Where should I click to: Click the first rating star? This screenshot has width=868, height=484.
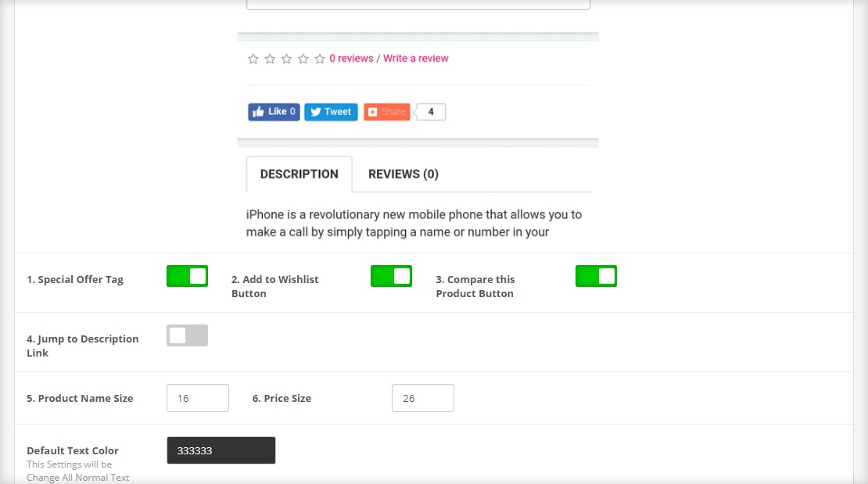point(253,59)
